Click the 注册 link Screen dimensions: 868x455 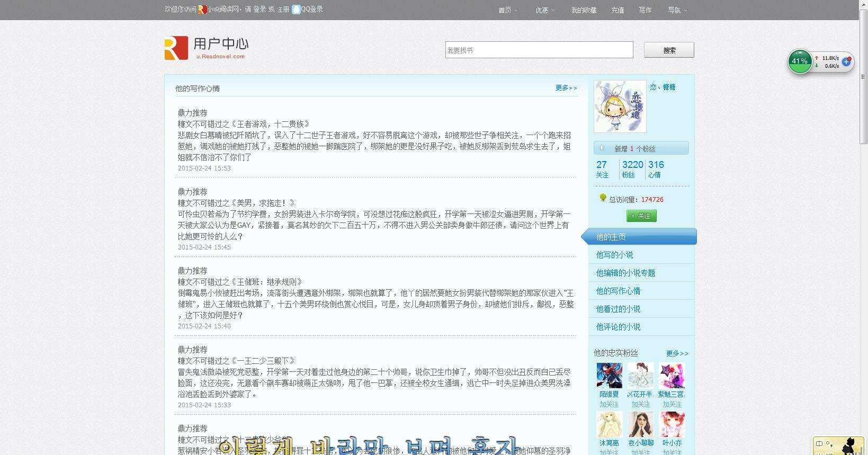click(x=283, y=10)
